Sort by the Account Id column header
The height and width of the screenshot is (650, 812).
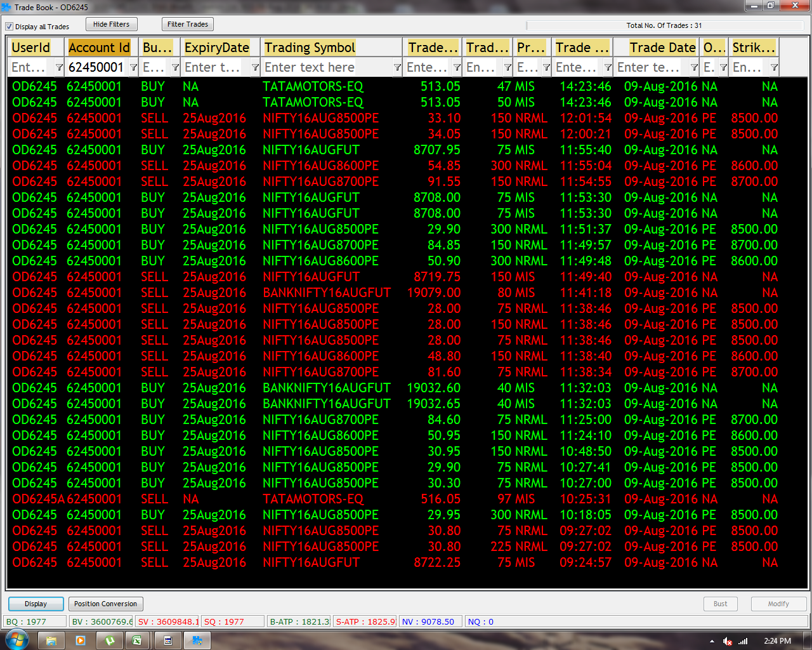[x=99, y=48]
